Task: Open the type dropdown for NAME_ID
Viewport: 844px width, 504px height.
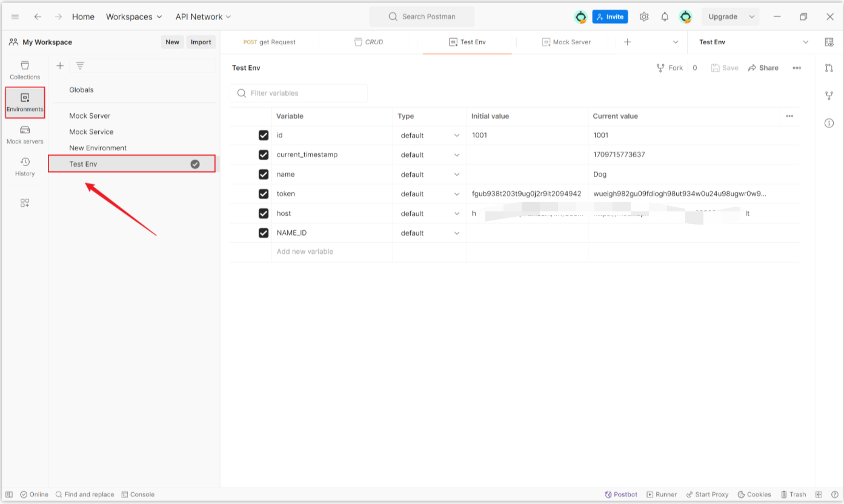Action: point(430,233)
